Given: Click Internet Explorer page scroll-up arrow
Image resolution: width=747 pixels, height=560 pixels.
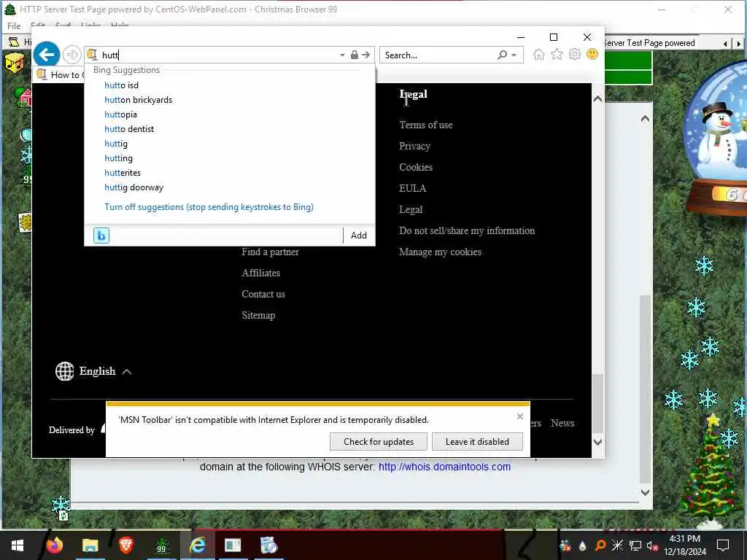Looking at the screenshot, I should (598, 99).
